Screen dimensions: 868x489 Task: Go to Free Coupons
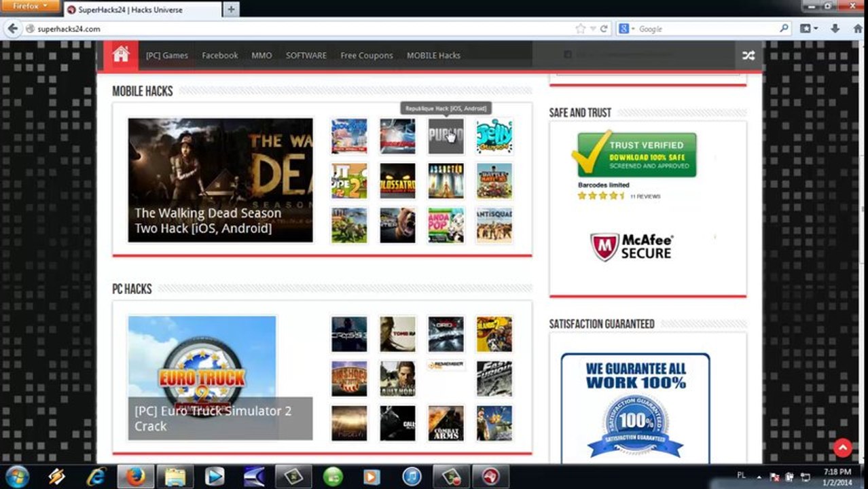coord(367,56)
